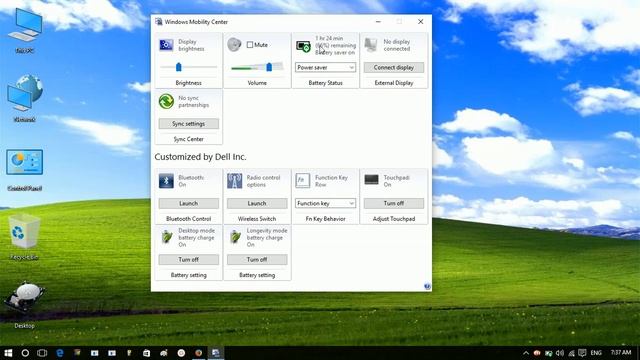Open the Power saver plan dropdown
This screenshot has width=640, height=360.
(x=325, y=67)
